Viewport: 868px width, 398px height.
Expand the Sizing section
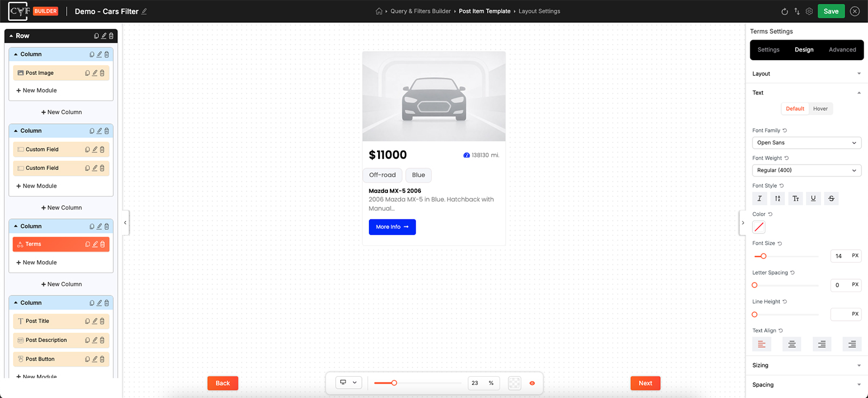(x=807, y=365)
